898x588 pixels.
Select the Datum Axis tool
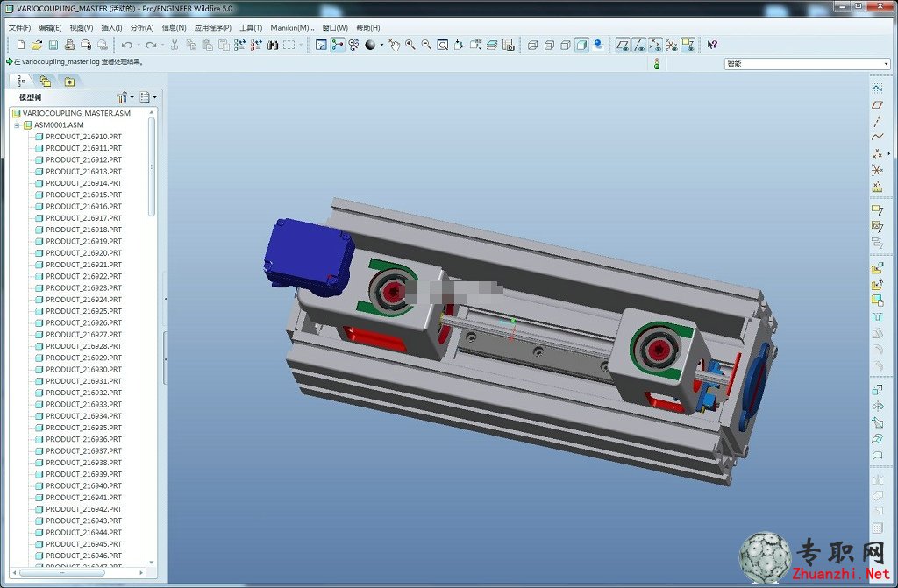pos(877,121)
